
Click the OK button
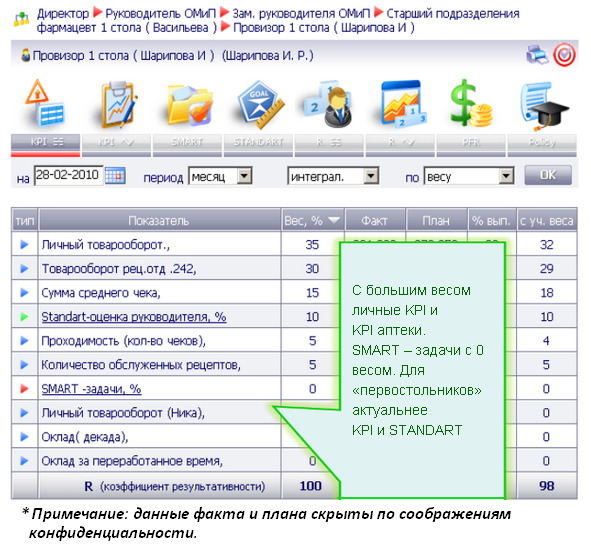tap(548, 175)
